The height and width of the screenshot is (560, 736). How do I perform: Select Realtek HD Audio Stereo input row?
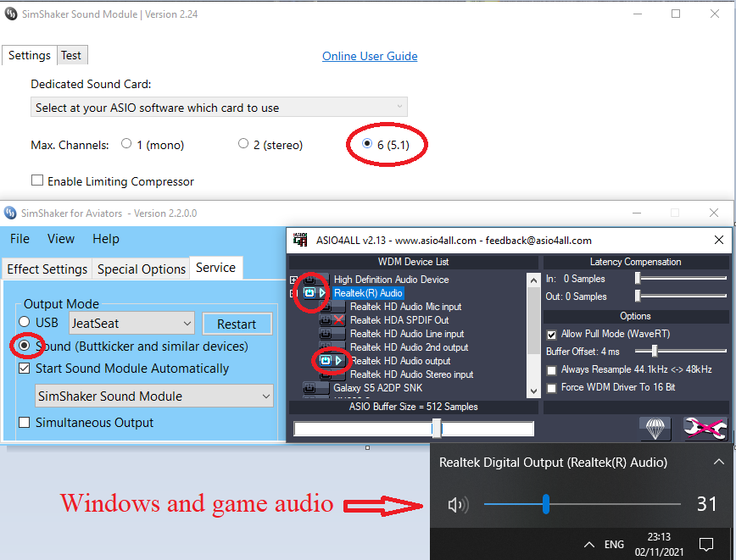click(x=411, y=374)
